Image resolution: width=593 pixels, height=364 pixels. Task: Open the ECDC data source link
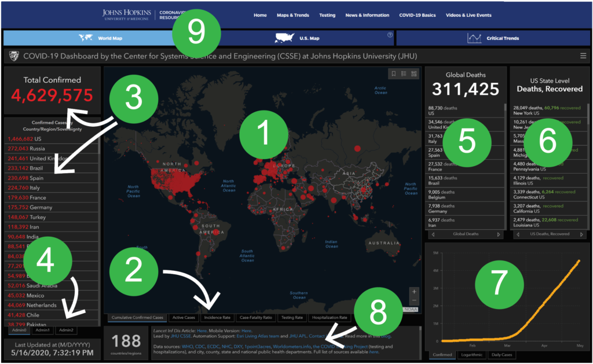pyautogui.click(x=213, y=347)
